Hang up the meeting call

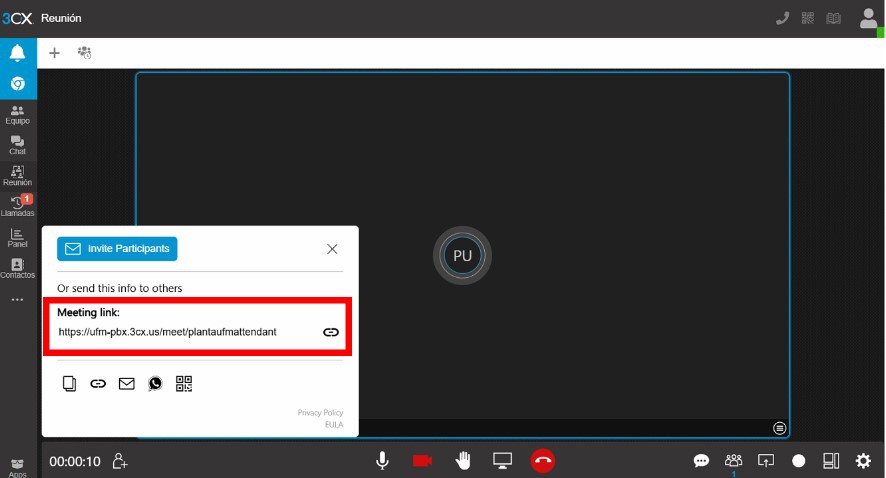pos(542,460)
